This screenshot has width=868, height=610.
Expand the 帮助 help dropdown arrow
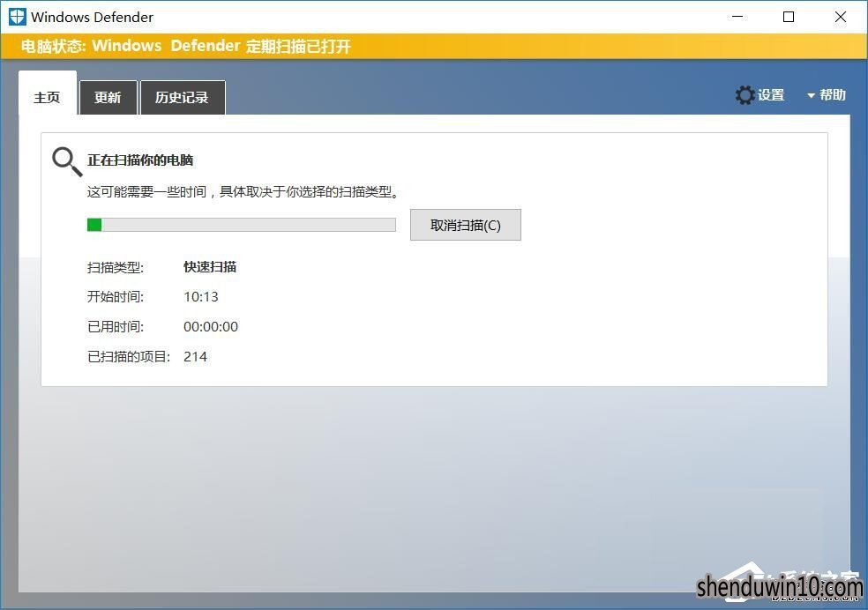pos(811,96)
